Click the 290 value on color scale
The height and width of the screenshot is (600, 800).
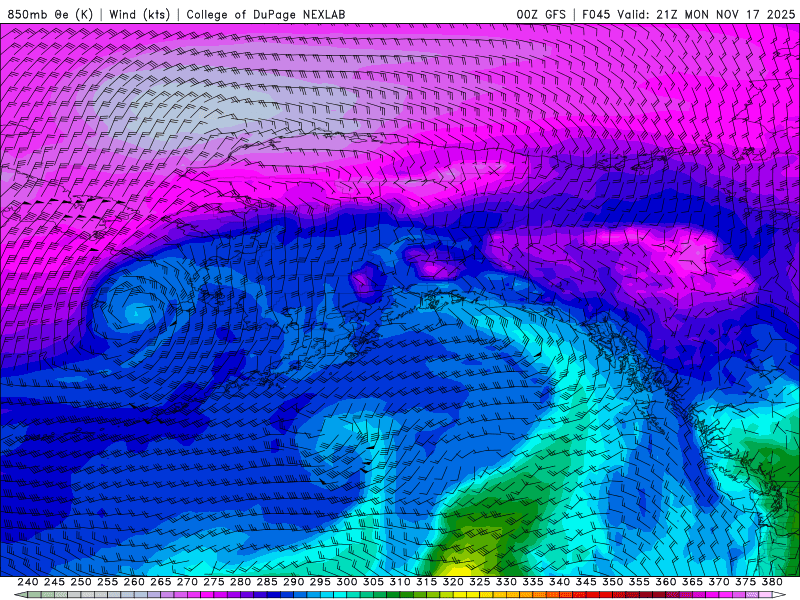(293, 582)
